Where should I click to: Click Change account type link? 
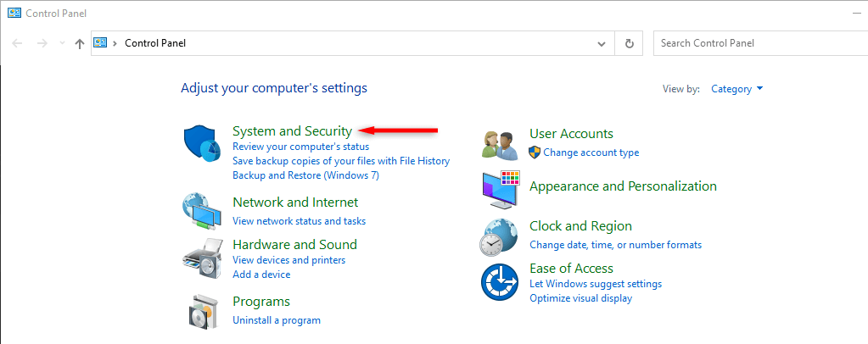tap(591, 153)
